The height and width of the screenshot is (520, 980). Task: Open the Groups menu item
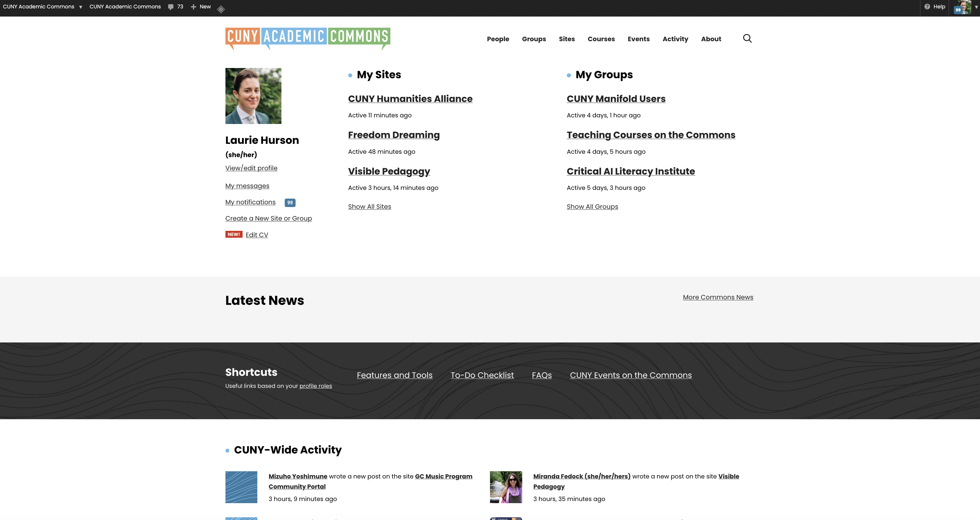(534, 39)
